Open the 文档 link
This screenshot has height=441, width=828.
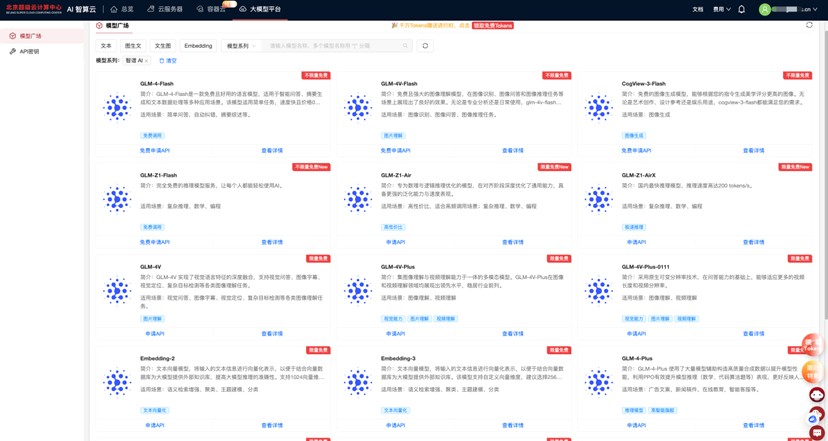(698, 9)
